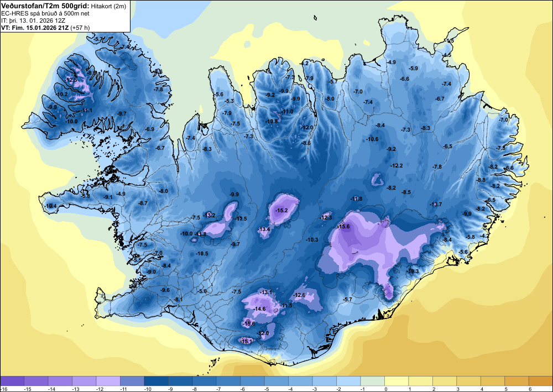Click the -8.7 temperature label
Screen dimensions: 553x392
click(x=143, y=203)
